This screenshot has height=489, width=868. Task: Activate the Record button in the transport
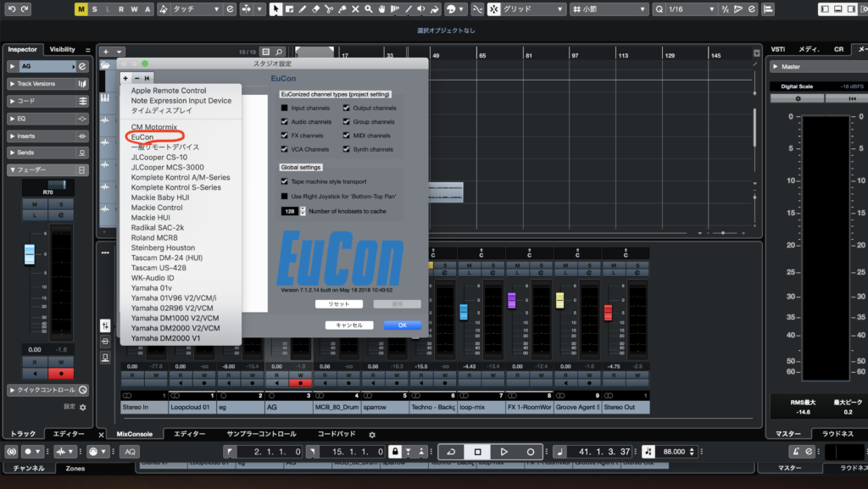point(531,452)
